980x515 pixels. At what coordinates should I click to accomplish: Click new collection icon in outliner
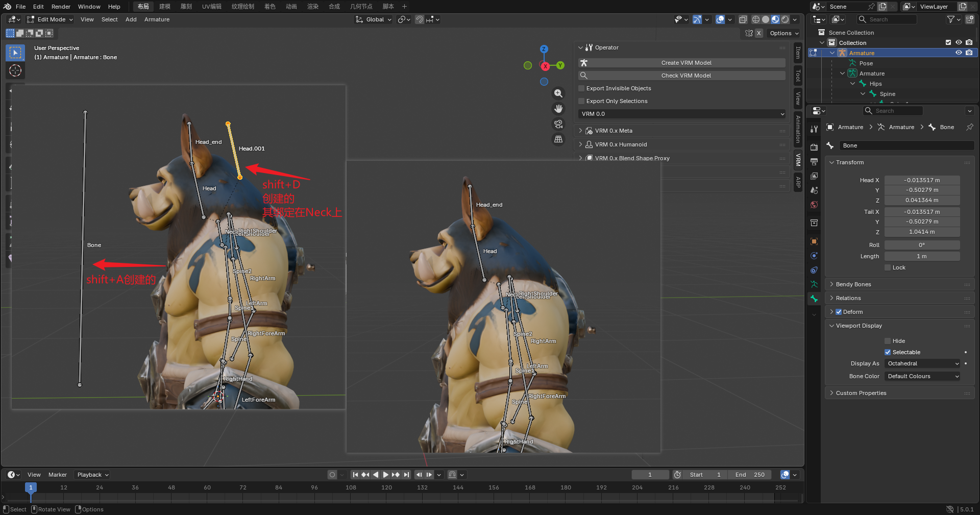click(970, 19)
